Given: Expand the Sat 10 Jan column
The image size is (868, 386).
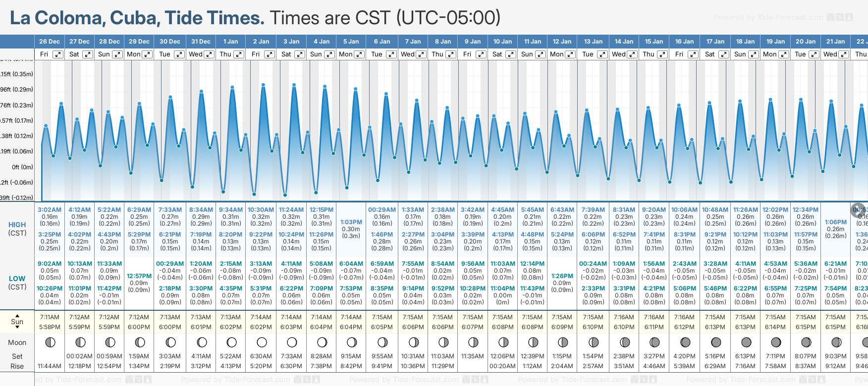Looking at the screenshot, I should [x=510, y=54].
